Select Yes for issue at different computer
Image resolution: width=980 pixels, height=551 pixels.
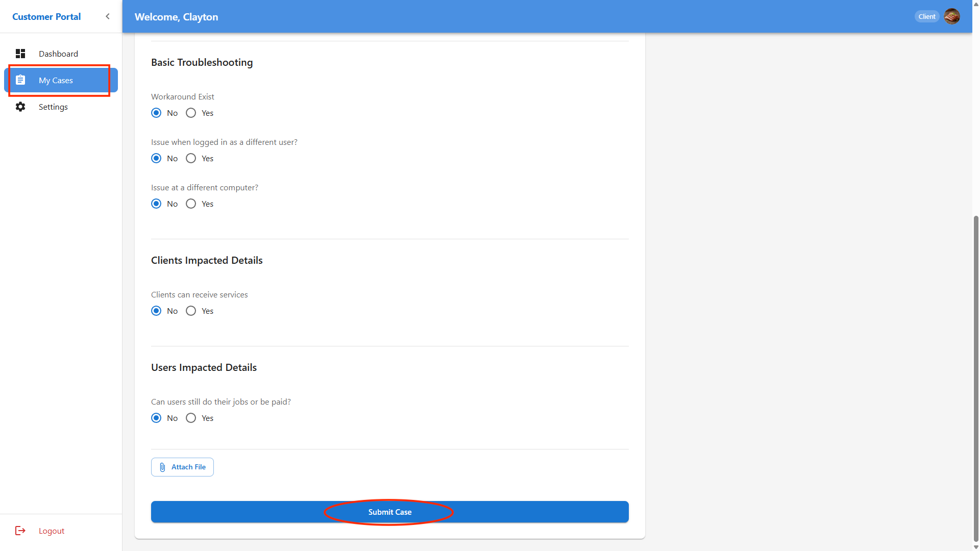[191, 204]
